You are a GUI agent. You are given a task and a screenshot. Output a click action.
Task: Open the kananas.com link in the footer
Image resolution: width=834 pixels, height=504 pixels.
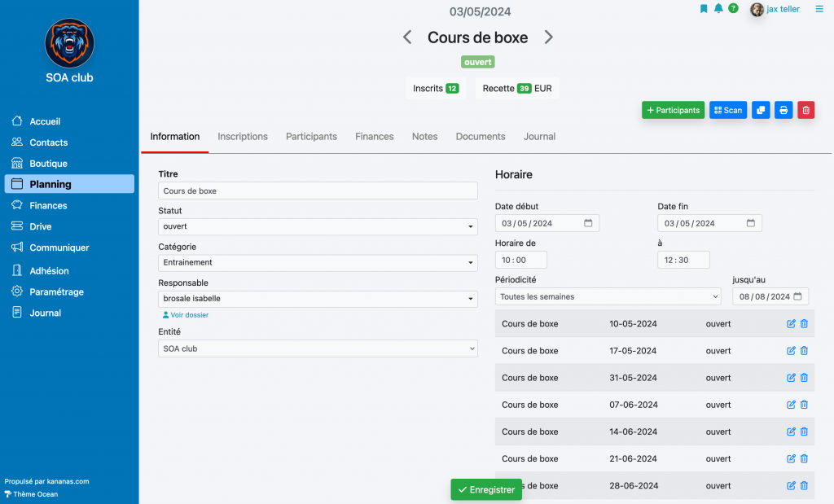click(x=68, y=482)
